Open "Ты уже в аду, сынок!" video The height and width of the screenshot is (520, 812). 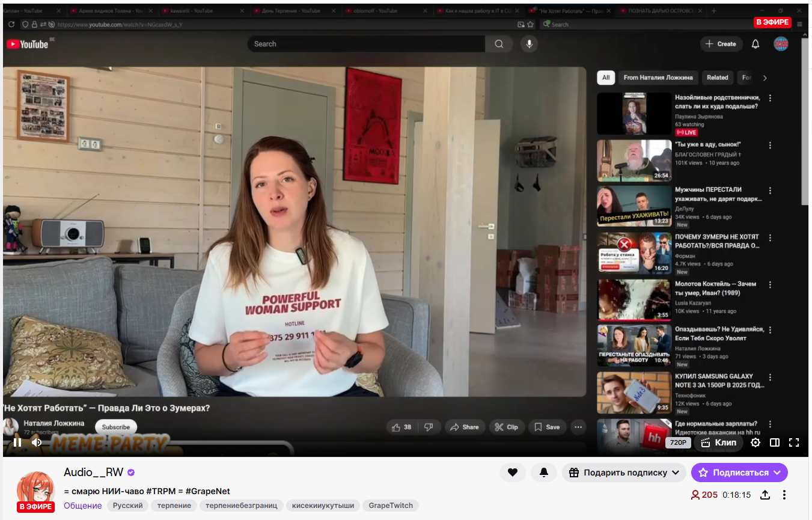pyautogui.click(x=634, y=161)
